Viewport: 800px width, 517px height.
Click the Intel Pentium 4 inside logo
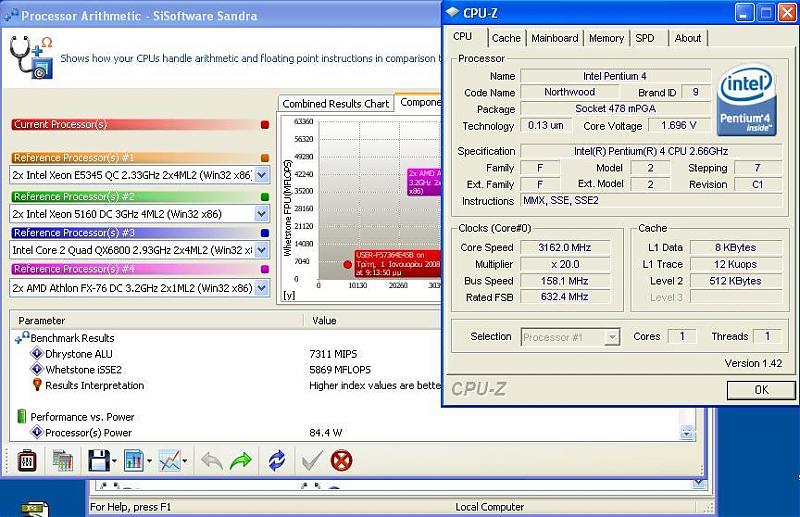747,101
